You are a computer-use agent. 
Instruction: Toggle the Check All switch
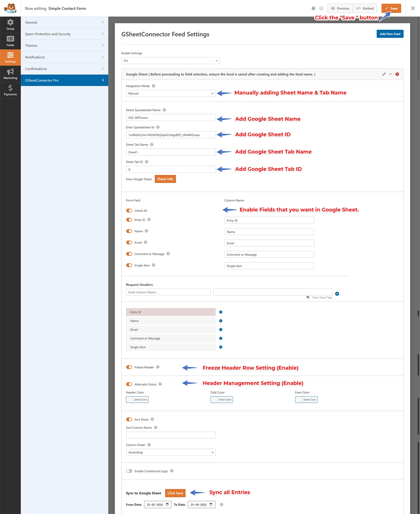tap(129, 211)
